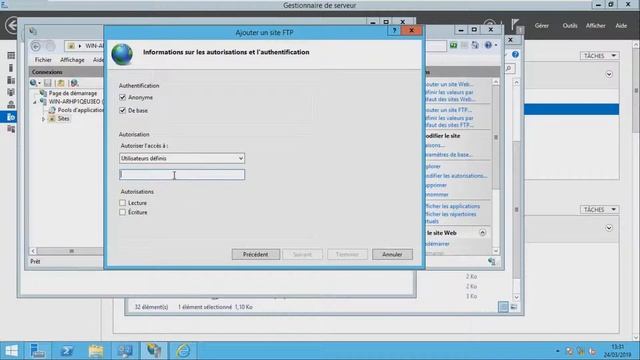Collapse the Gérer le site Web section
This screenshot has height=360, width=640.
(x=482, y=232)
